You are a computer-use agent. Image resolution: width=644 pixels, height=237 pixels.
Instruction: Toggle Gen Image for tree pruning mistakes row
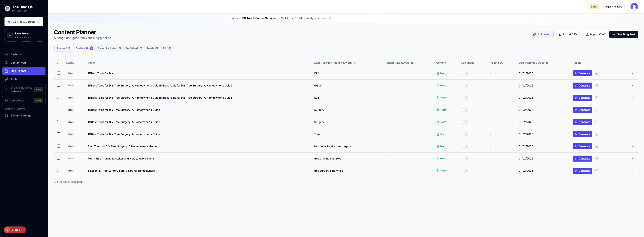coord(465,159)
